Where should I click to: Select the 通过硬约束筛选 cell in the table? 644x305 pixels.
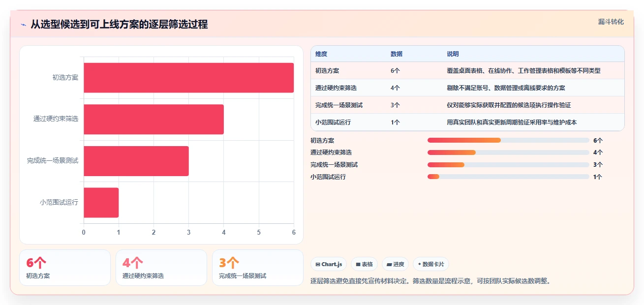[336, 88]
